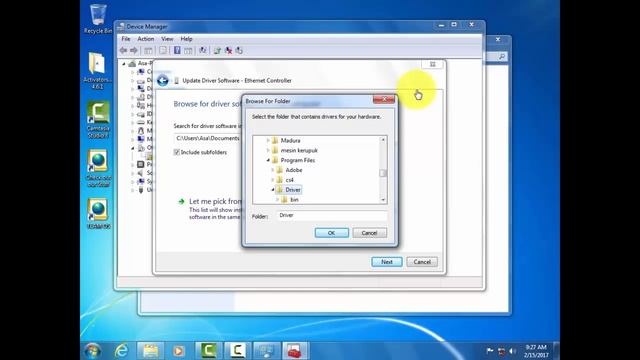Toggle the Include subfolders checkbox

[x=177, y=152]
